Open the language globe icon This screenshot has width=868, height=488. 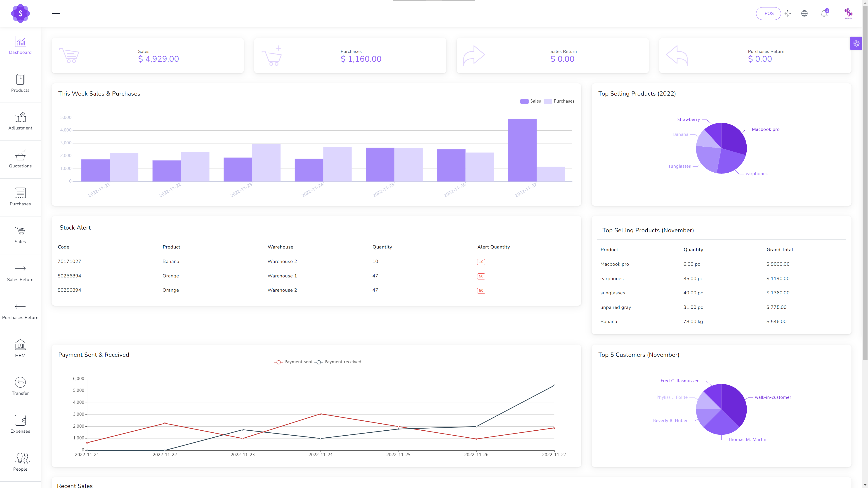804,14
